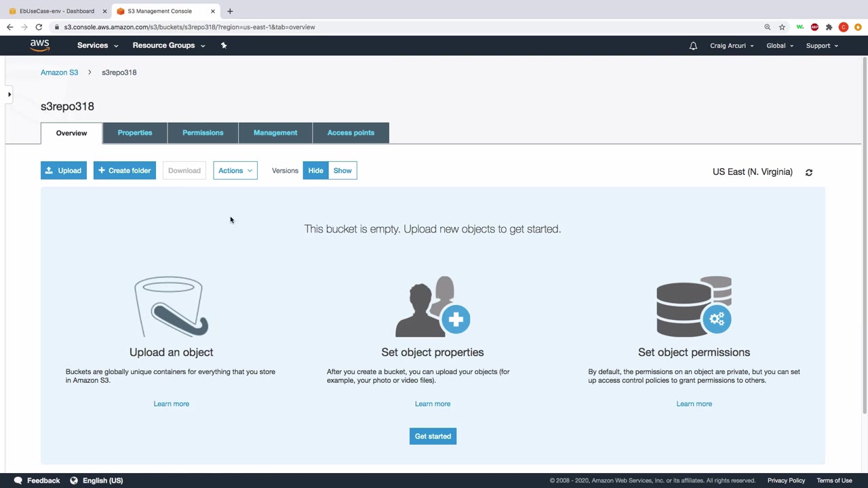Change language via English (US)
This screenshot has height=488, width=868.
[103, 481]
